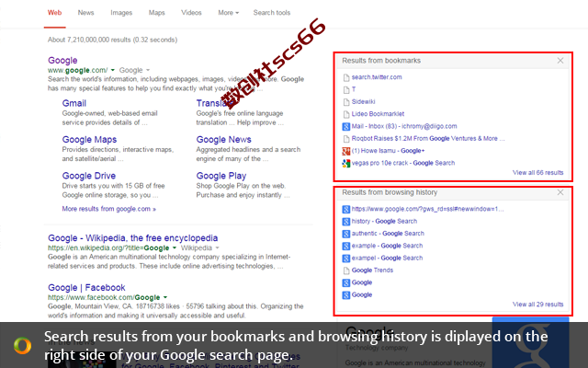This screenshot has height=368, width=588.
Task: Click the Google+ favicon beside Howe Isamu
Action: pos(346,151)
